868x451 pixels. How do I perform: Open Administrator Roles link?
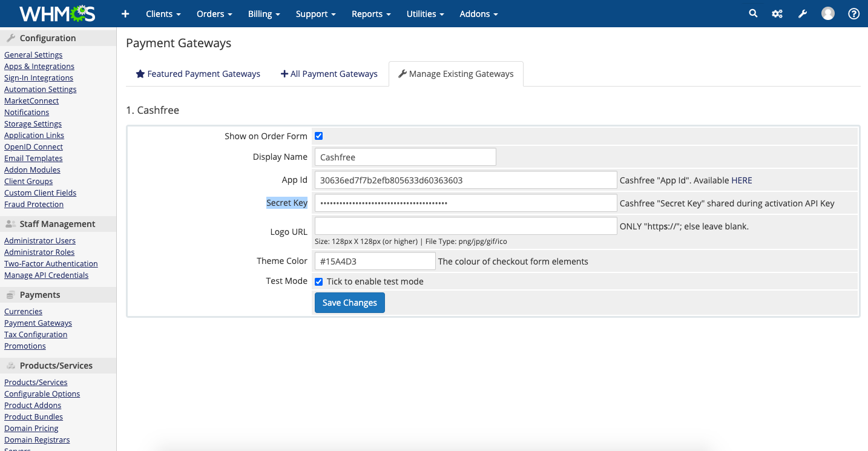tap(39, 252)
